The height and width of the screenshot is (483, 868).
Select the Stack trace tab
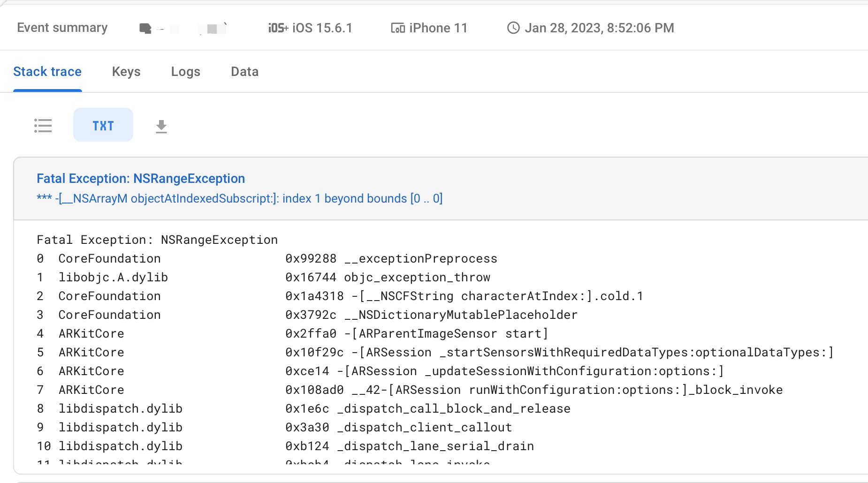pos(47,72)
